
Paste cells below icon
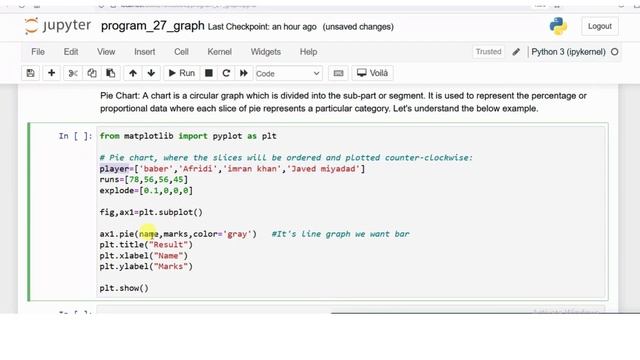111,73
